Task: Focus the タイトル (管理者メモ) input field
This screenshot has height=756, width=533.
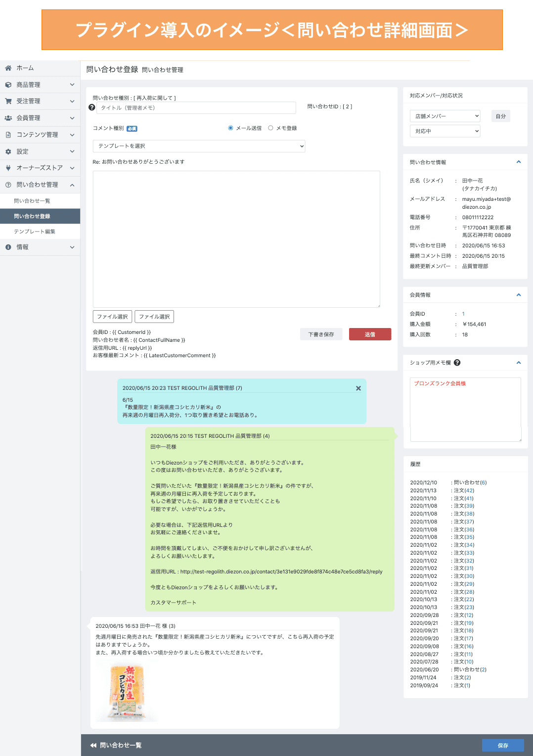Action: tap(196, 108)
